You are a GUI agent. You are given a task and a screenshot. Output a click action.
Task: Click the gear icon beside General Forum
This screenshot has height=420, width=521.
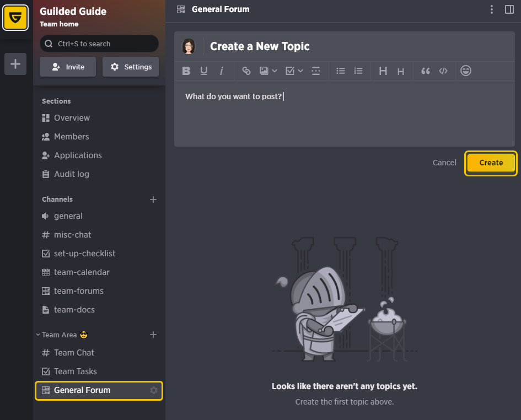coord(154,390)
